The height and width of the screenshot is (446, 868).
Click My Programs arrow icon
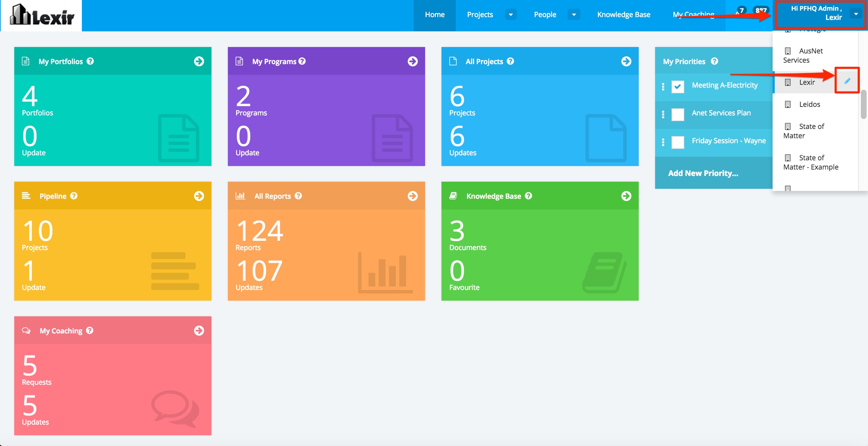(x=413, y=61)
